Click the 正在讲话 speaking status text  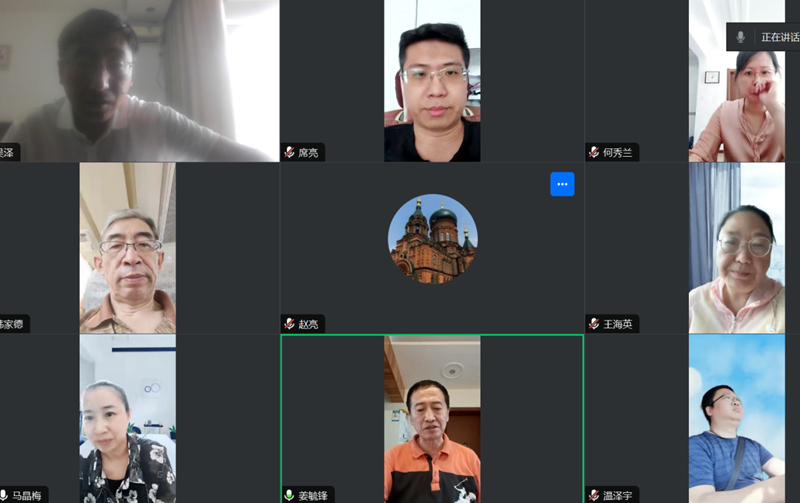coord(780,37)
